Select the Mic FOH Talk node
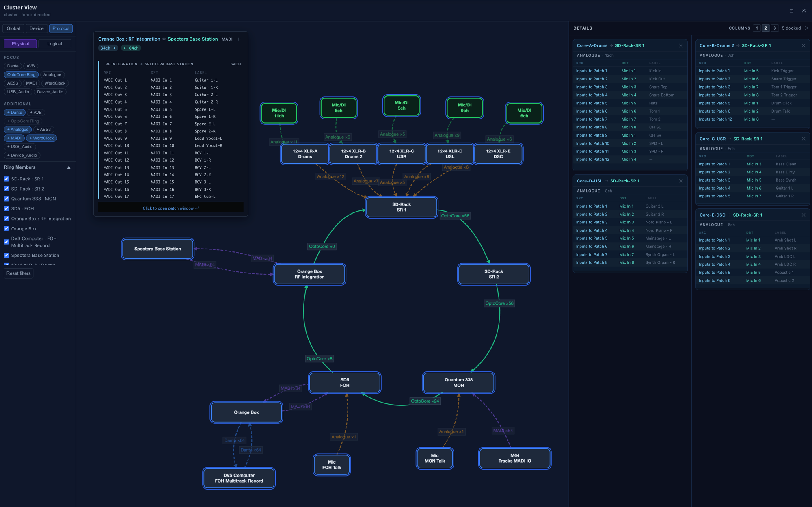Viewport: 812px width, 507px height. pos(332,465)
